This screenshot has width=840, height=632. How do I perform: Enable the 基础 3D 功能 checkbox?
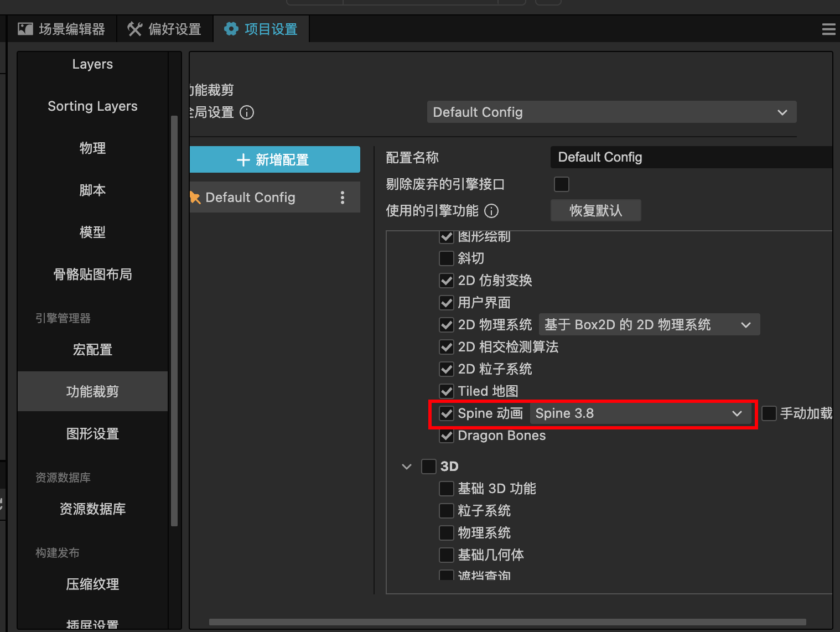point(447,489)
